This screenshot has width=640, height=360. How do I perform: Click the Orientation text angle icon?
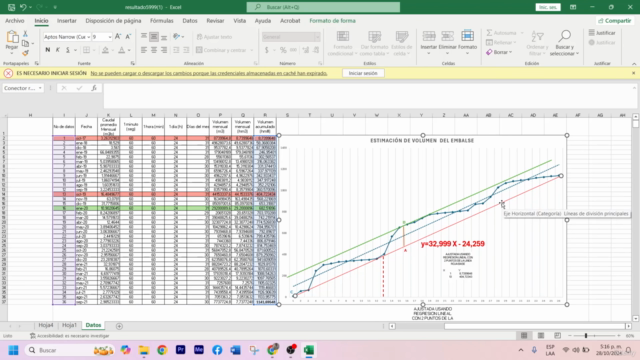click(177, 37)
